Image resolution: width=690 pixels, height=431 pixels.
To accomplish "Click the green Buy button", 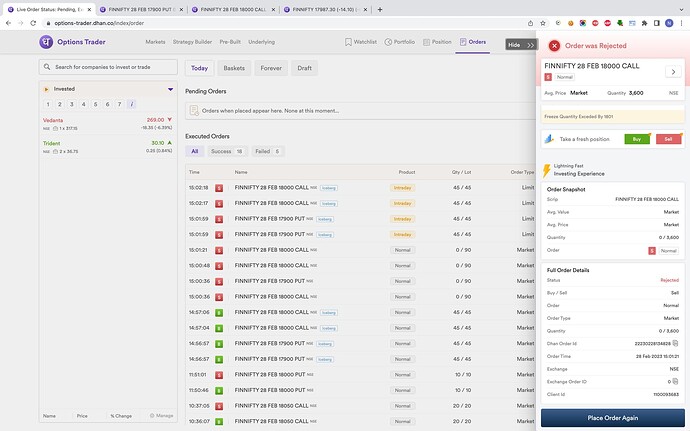I will [637, 139].
